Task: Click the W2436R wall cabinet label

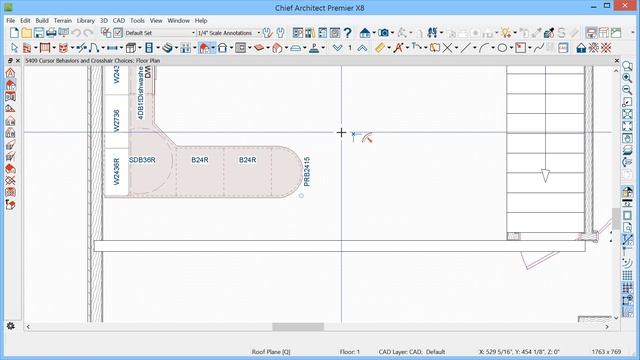Action: coord(116,171)
